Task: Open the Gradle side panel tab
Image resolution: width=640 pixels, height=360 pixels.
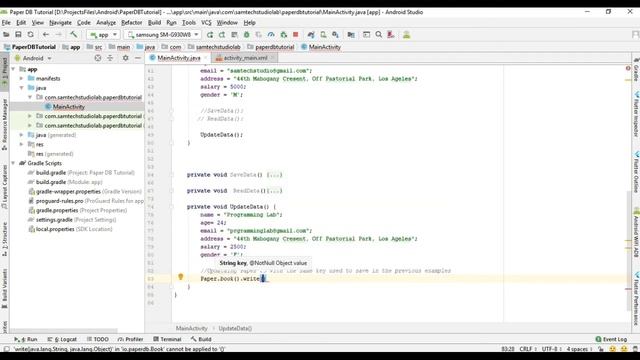Action: [x=636, y=69]
